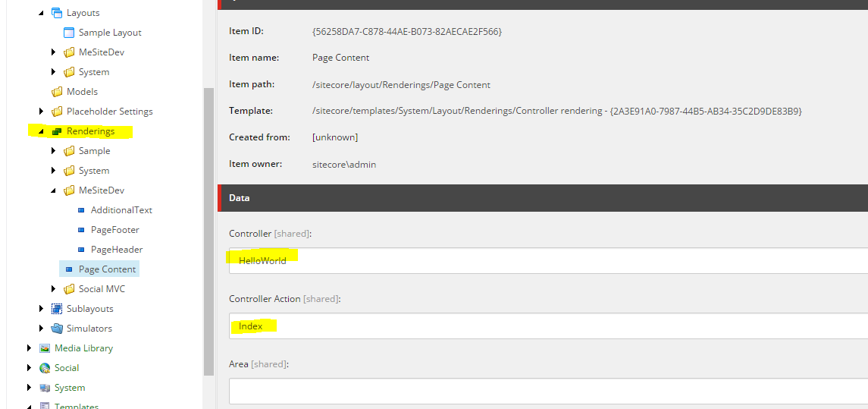The height and width of the screenshot is (409, 868).
Task: Select the Models tree item
Action: [x=82, y=92]
